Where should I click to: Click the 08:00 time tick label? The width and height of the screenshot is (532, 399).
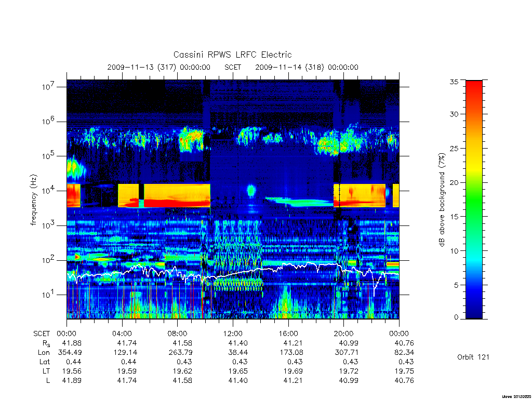(x=177, y=334)
